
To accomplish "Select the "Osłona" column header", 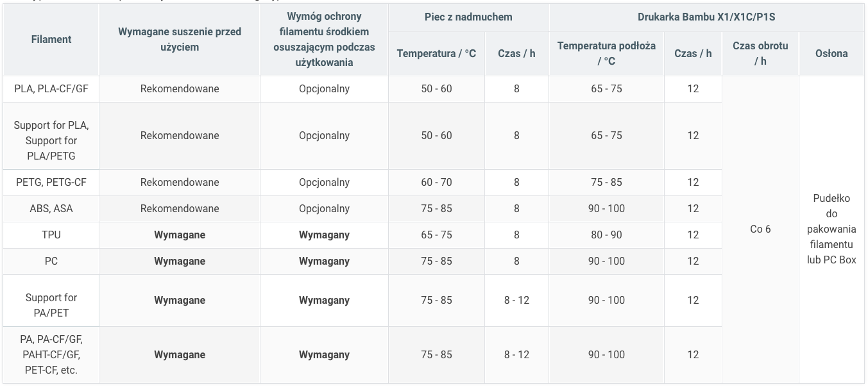I will pyautogui.click(x=831, y=53).
